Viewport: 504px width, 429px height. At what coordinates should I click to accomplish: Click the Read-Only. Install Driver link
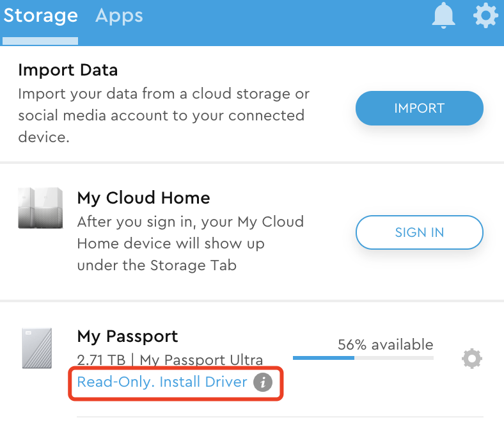(162, 382)
